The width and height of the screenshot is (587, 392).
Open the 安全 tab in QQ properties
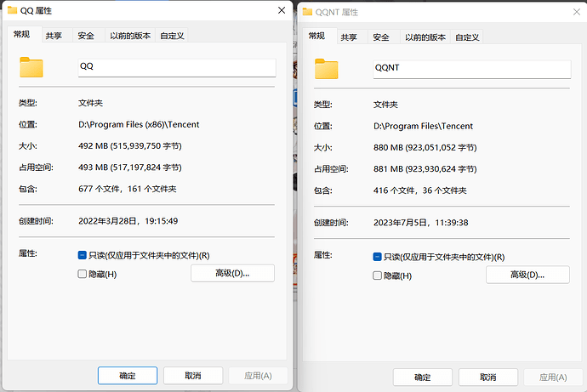pyautogui.click(x=86, y=36)
